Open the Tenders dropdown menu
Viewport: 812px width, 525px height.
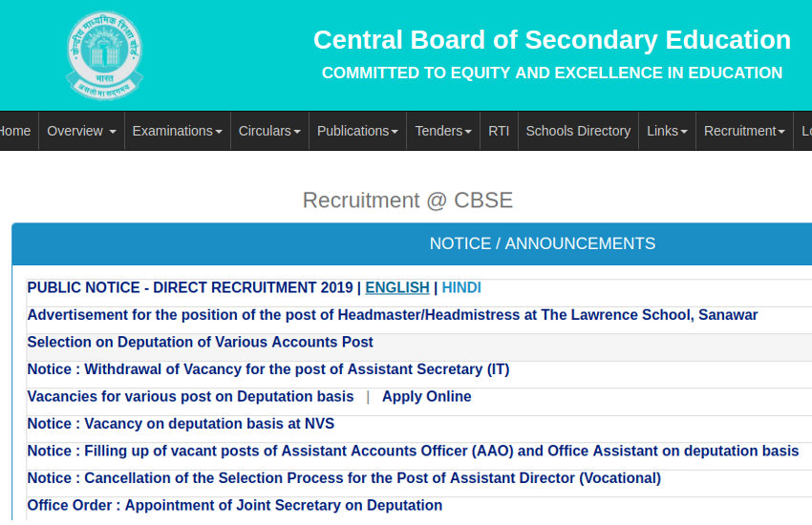tap(443, 131)
